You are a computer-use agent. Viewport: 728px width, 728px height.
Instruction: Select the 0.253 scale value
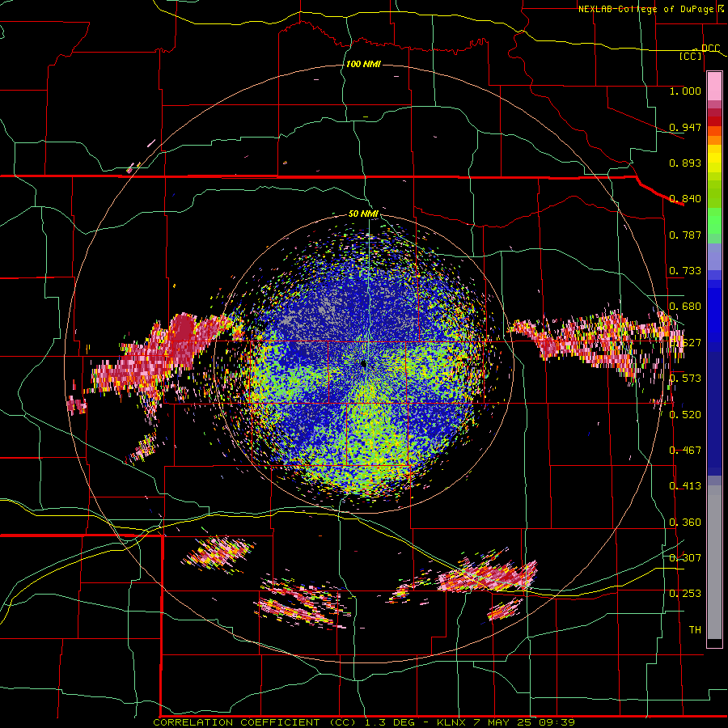(x=685, y=594)
